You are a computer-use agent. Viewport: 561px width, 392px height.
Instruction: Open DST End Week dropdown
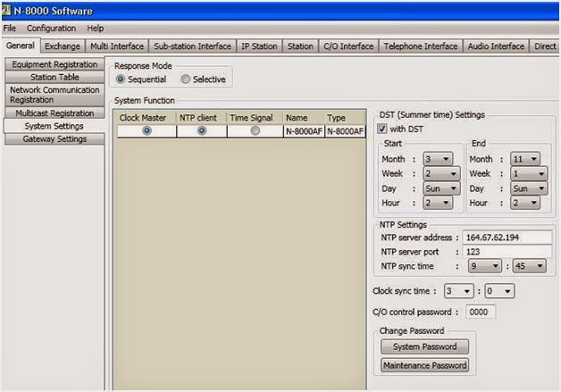(x=529, y=173)
